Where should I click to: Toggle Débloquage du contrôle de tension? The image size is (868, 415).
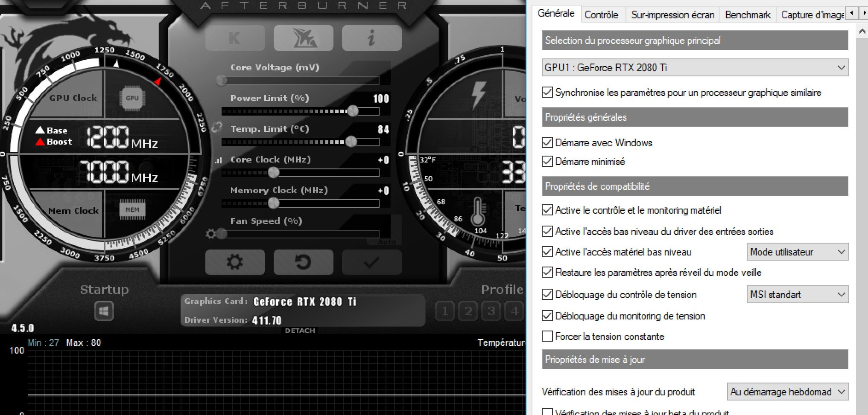(547, 294)
